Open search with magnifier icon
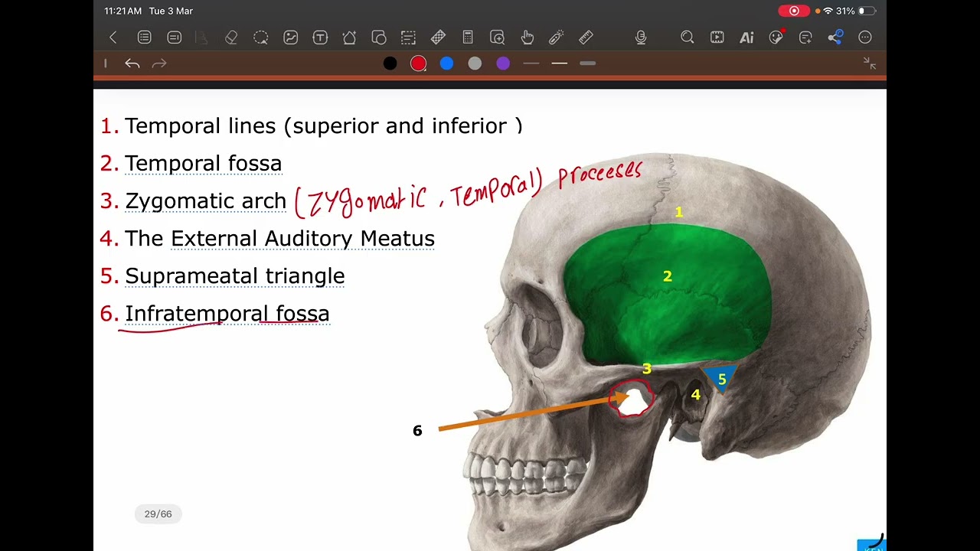980x551 pixels. pyautogui.click(x=688, y=37)
